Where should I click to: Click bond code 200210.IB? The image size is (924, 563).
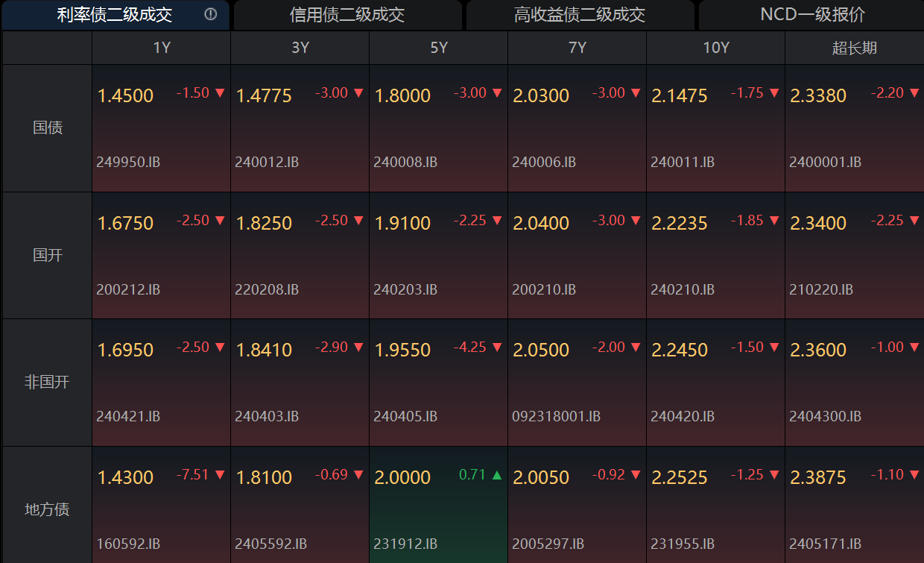[544, 289]
